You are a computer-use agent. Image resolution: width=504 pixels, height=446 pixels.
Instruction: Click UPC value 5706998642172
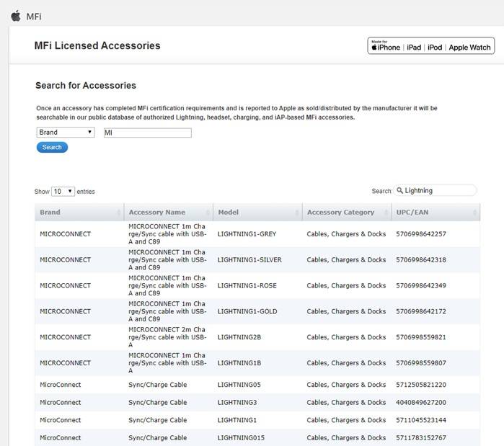point(421,311)
